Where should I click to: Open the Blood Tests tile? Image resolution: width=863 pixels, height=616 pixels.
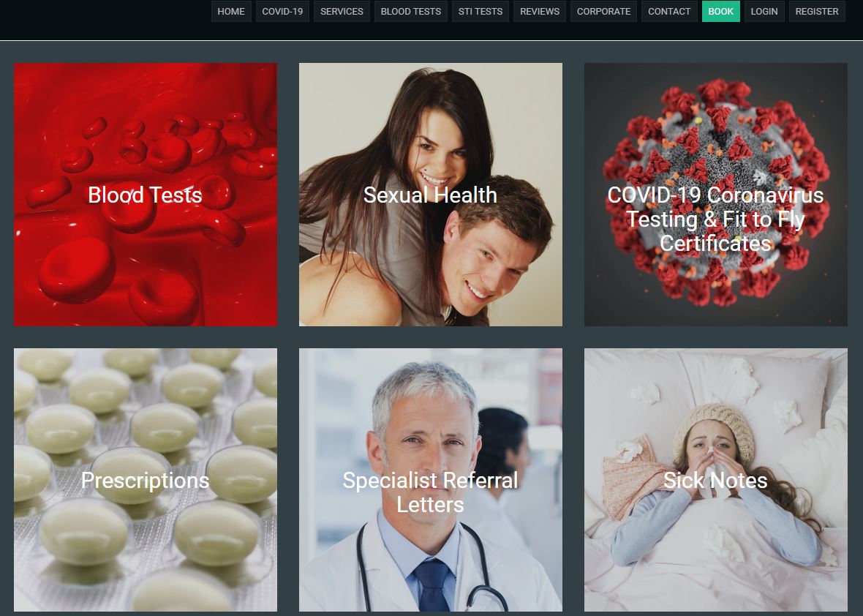coord(146,195)
